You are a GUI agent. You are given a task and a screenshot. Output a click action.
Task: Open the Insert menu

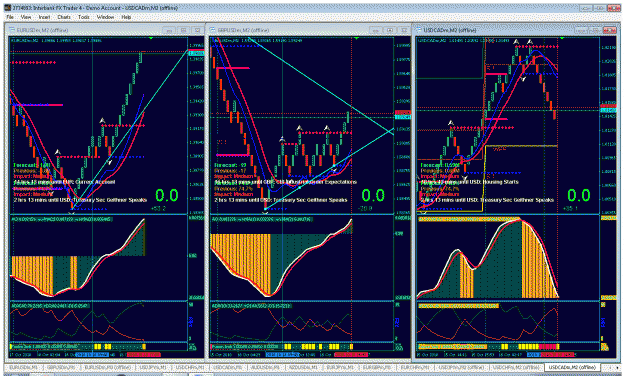tap(44, 17)
